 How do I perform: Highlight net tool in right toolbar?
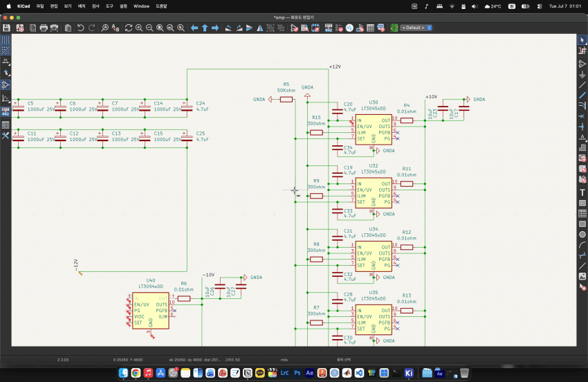pyautogui.click(x=582, y=51)
